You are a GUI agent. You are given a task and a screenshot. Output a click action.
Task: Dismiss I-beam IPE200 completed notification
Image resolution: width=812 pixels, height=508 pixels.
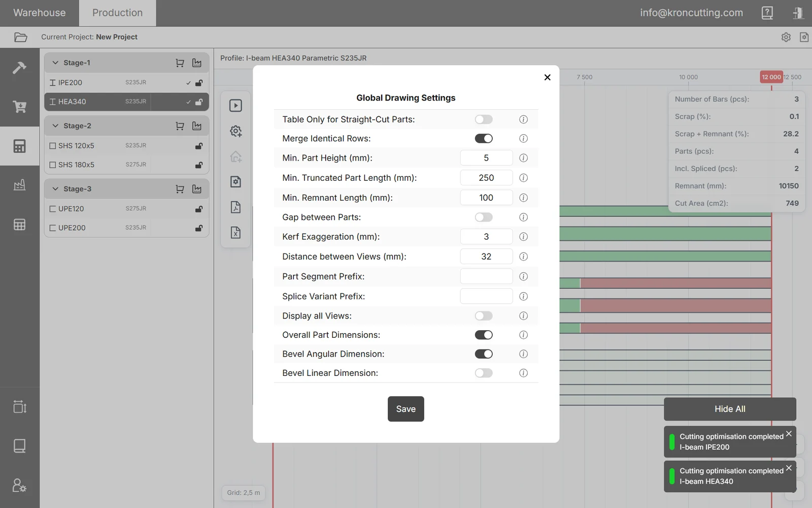789,434
